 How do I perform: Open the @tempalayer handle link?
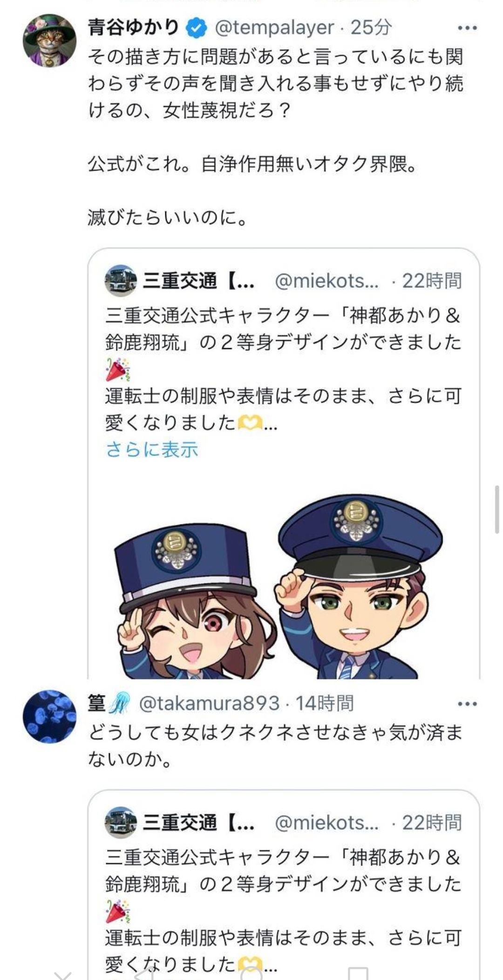point(274,28)
